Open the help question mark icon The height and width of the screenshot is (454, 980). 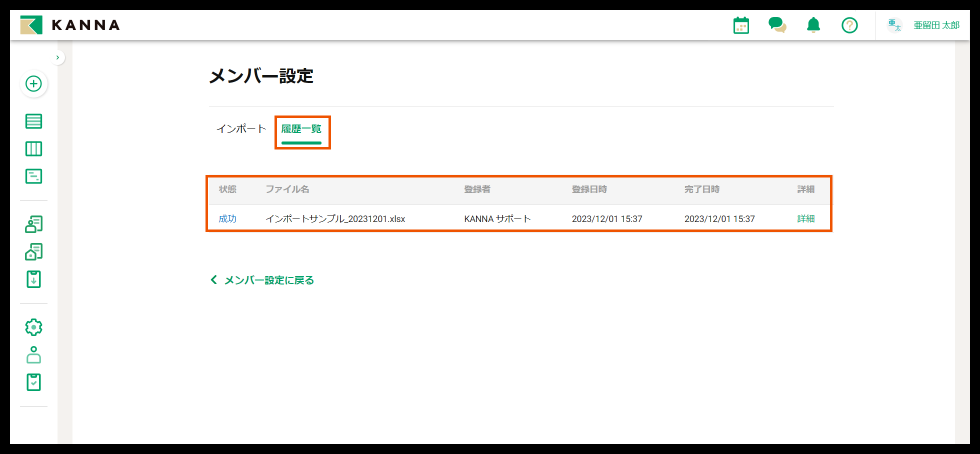[849, 25]
